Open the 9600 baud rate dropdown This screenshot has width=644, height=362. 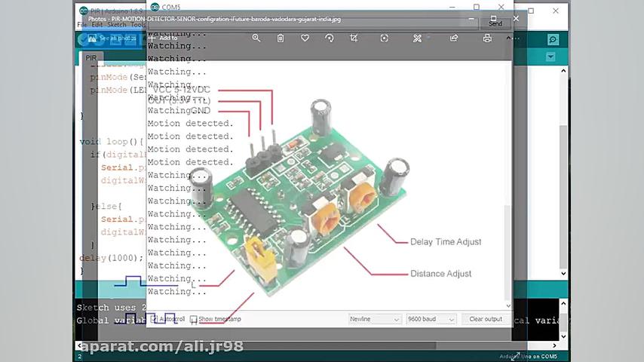pos(431,319)
